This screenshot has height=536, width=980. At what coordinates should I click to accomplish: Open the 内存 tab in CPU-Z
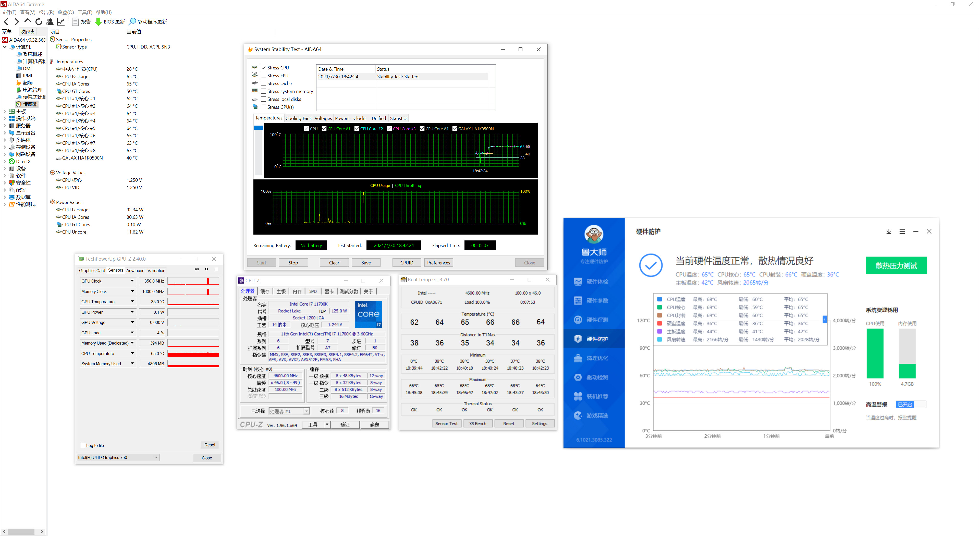point(297,291)
